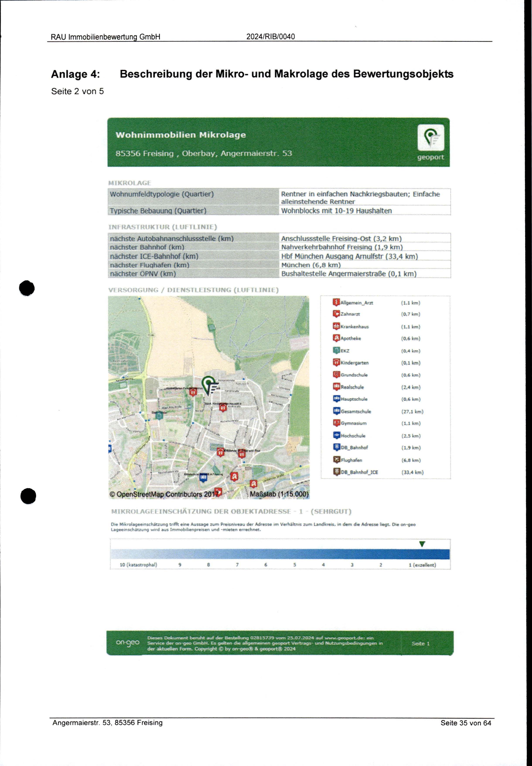This screenshot has width=532, height=766.
Task: Click 'Wohnumfeldtypologie (Quartier)' row label
Action: [x=162, y=194]
